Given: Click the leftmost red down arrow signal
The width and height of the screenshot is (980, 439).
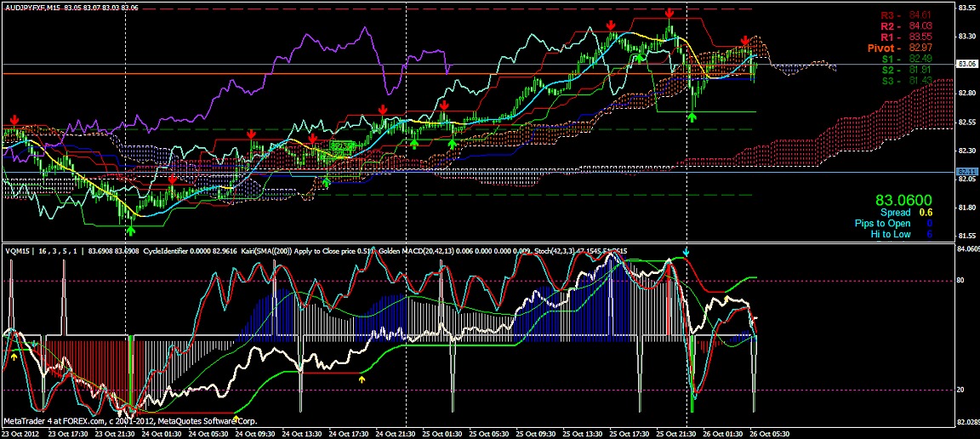Looking at the screenshot, I should click(14, 120).
